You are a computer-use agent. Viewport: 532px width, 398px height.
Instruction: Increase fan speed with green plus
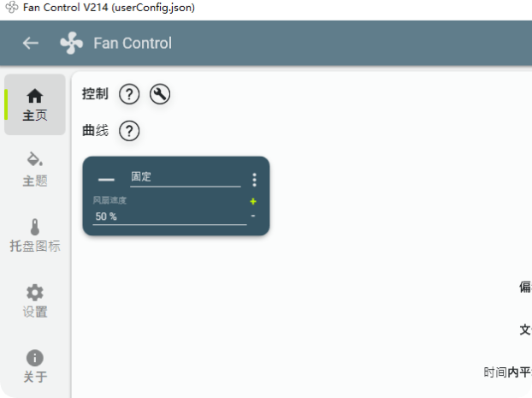(253, 201)
